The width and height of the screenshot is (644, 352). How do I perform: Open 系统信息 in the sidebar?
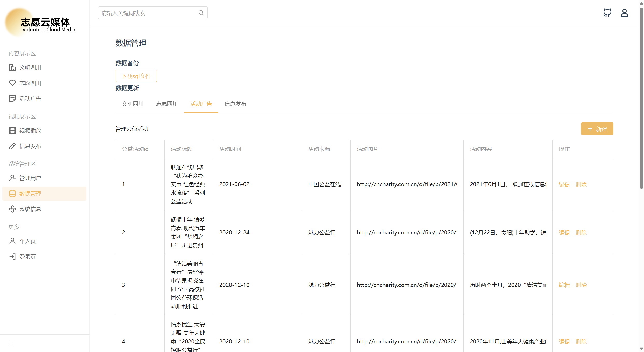coord(30,209)
